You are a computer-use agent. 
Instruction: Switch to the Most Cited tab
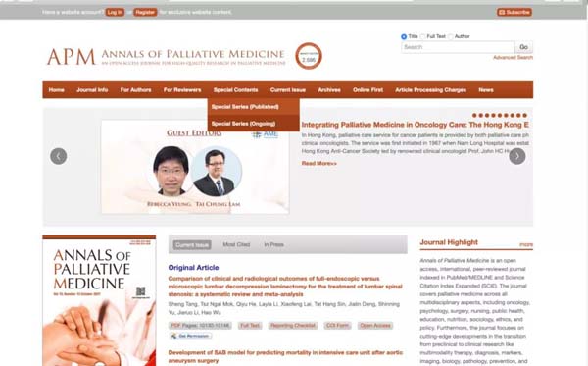pos(236,244)
